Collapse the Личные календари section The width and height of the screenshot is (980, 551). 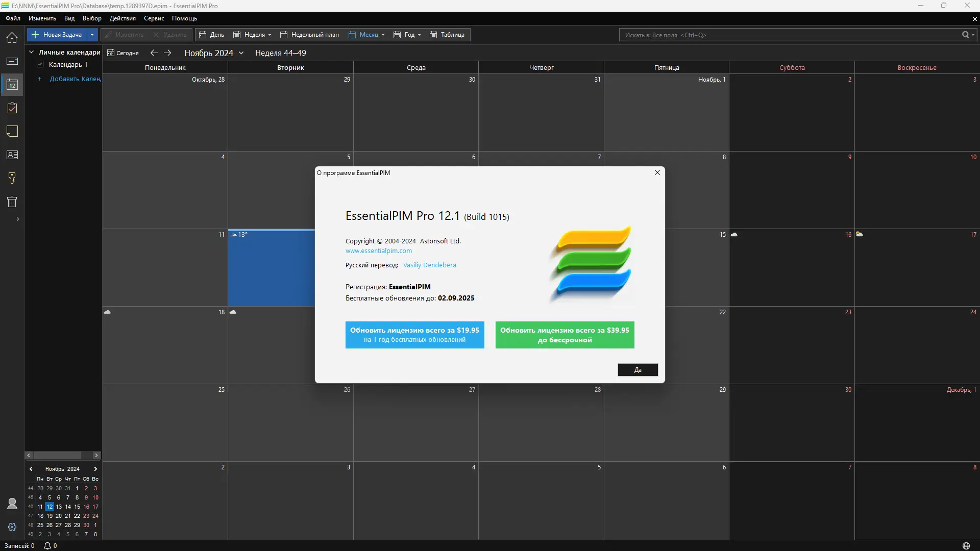click(x=31, y=52)
